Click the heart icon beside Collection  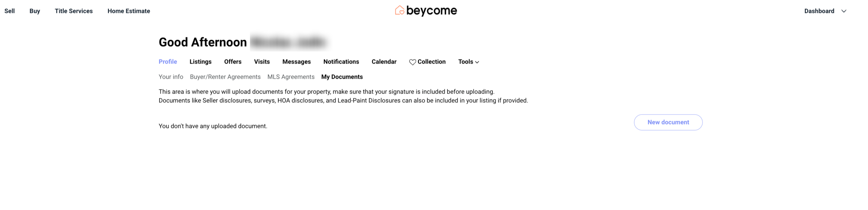[x=412, y=62]
